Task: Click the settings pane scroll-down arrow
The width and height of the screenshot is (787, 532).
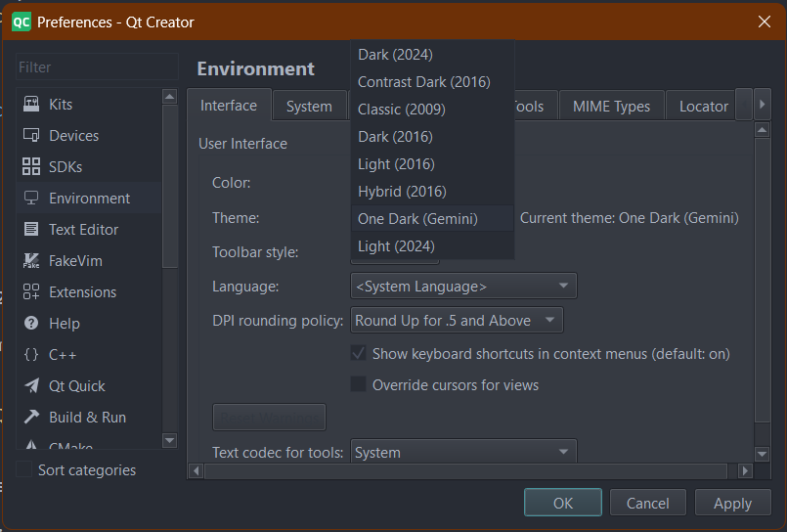Action: pos(763,454)
